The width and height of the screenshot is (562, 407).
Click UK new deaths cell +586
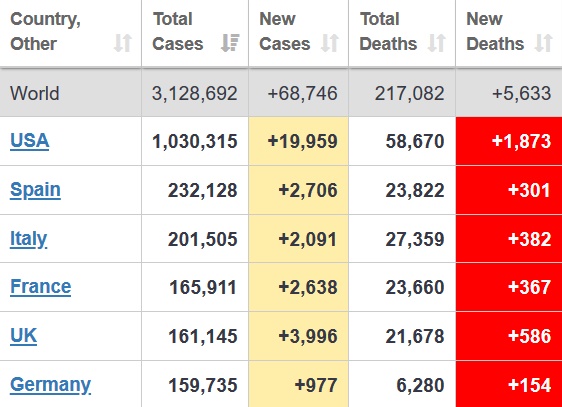coord(509,336)
